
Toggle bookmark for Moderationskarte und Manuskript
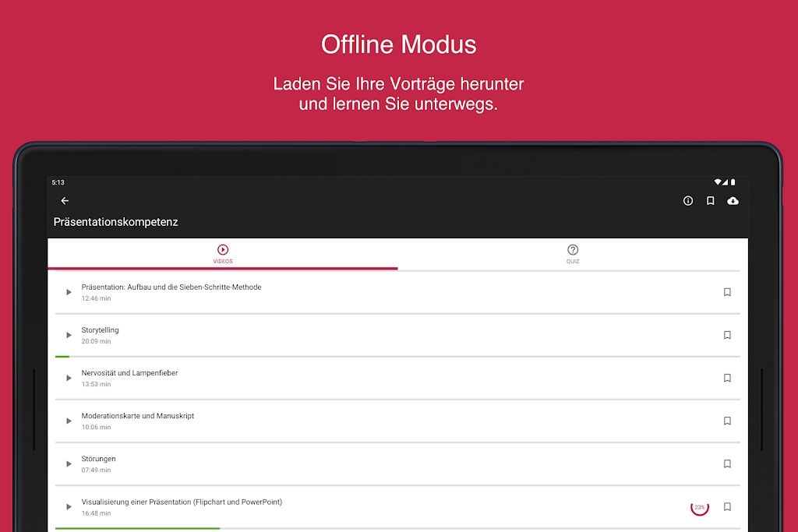tap(727, 421)
